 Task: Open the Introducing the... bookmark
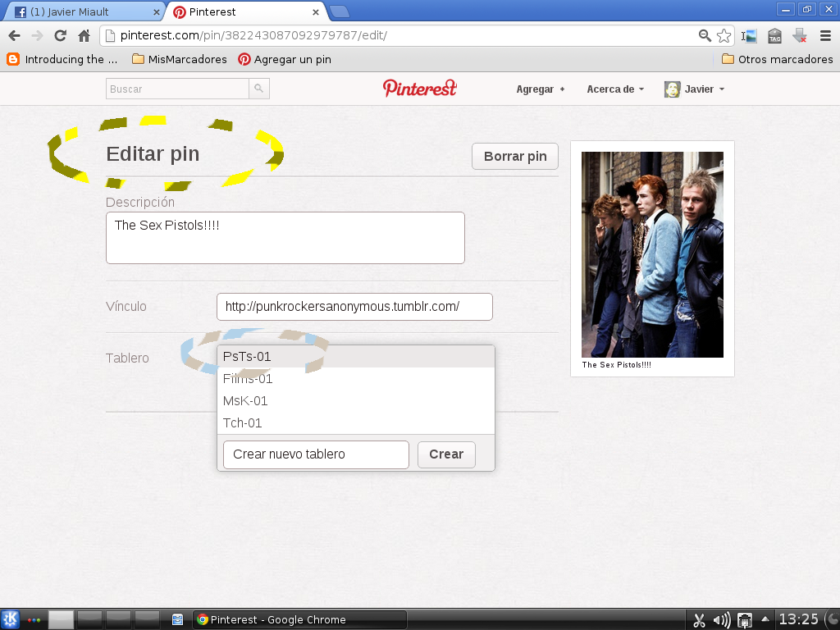pyautogui.click(x=62, y=59)
